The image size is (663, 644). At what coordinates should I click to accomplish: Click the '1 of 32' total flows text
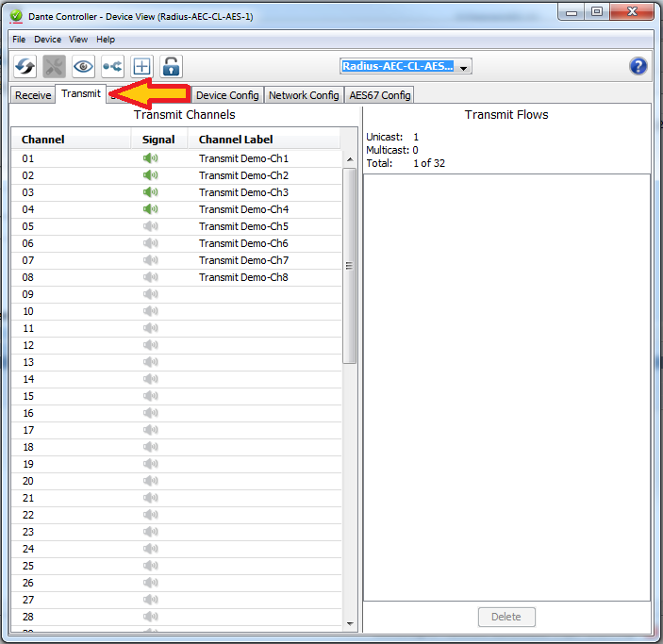(x=429, y=163)
